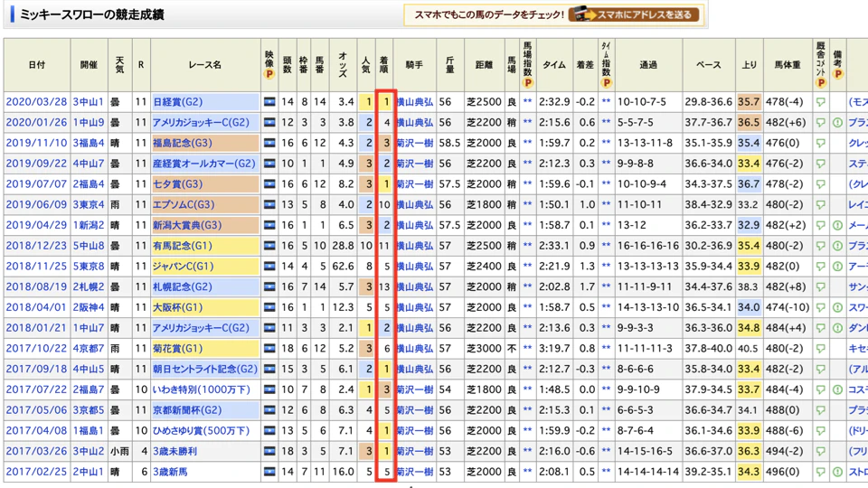
Task: Click the 着順 column header
Action: [384, 65]
